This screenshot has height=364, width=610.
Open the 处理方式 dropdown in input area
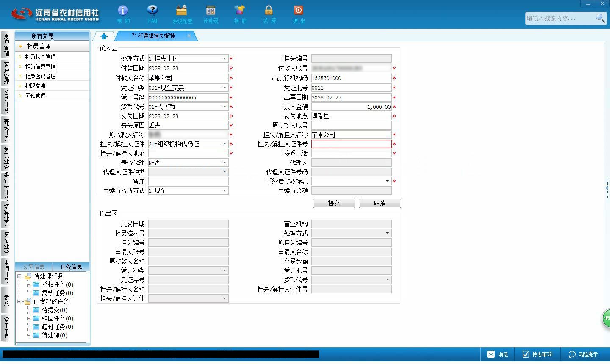pos(225,58)
